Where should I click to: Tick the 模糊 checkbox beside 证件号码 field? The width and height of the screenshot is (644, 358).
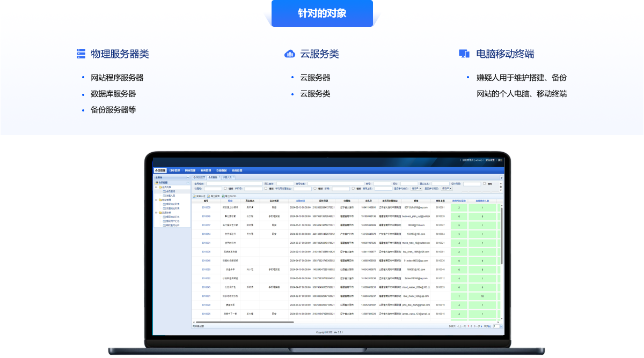point(484,184)
